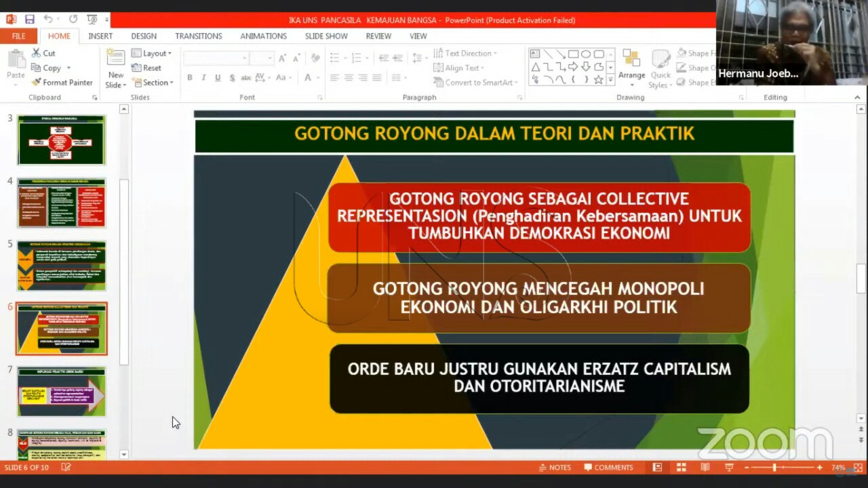Collapse the ribbon with the arrow
This screenshot has height=488, width=868.
[x=857, y=98]
